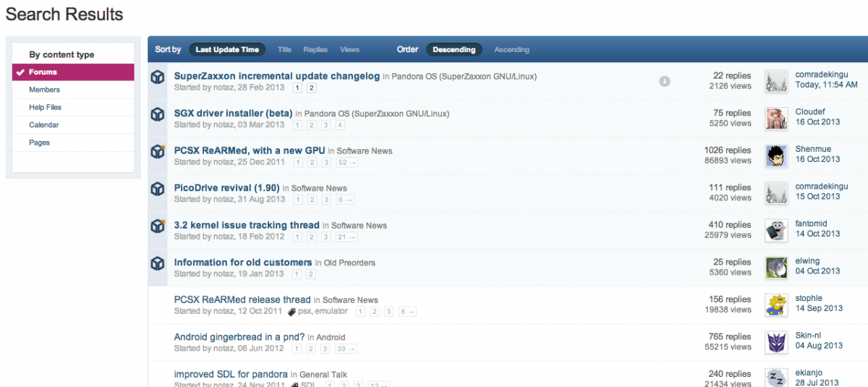Click the SuperZaxxon changelog thread cube icon

tap(158, 77)
